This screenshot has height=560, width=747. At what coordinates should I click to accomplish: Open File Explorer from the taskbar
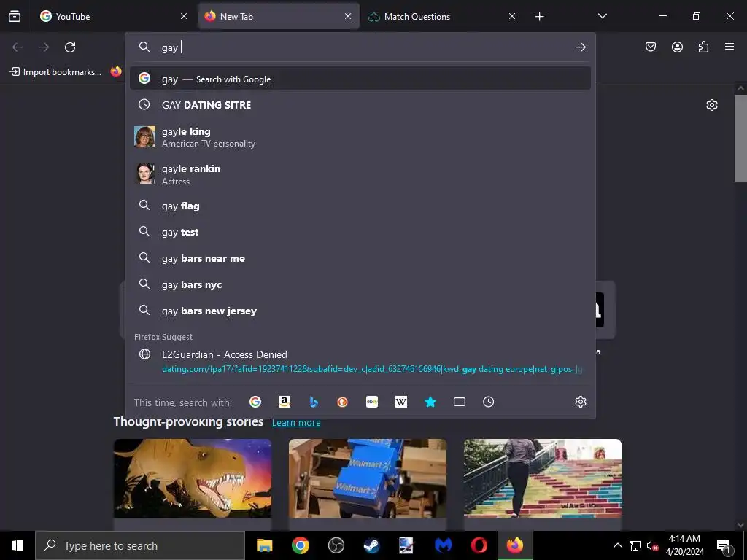264,545
